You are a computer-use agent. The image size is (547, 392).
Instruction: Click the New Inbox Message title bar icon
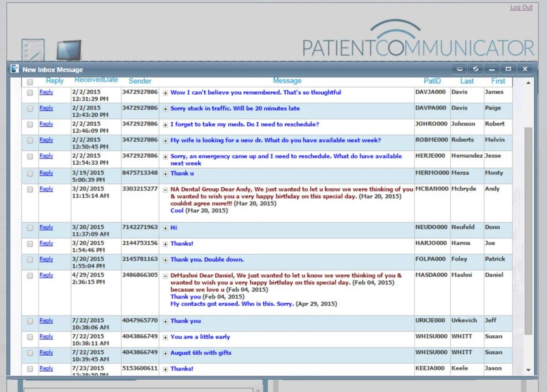pos(14,69)
